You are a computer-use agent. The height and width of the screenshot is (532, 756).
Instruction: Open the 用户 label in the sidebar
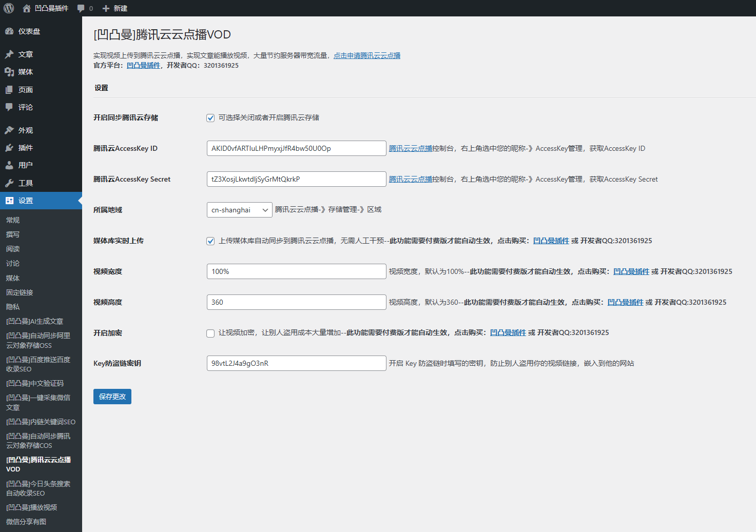pyautogui.click(x=26, y=165)
